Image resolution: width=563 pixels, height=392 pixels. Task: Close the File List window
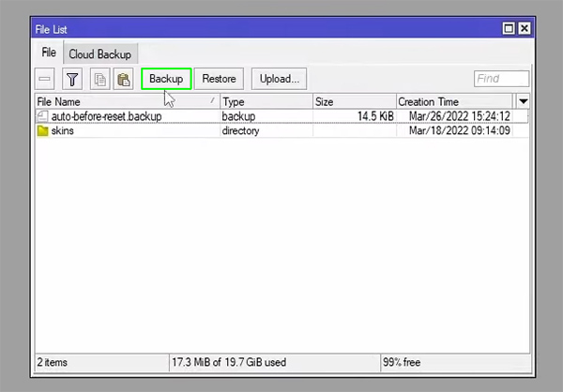(524, 29)
